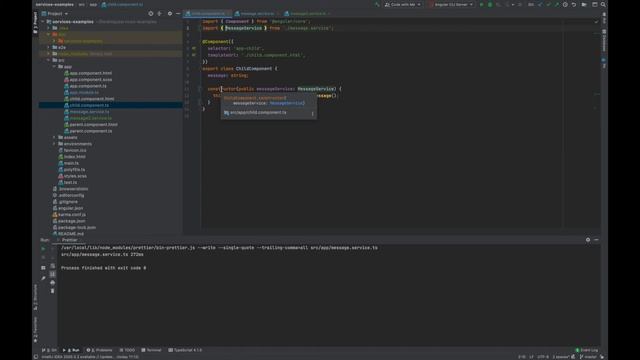The width and height of the screenshot is (640, 360).
Task: Open the VCS history clock icon
Action: [565, 4]
